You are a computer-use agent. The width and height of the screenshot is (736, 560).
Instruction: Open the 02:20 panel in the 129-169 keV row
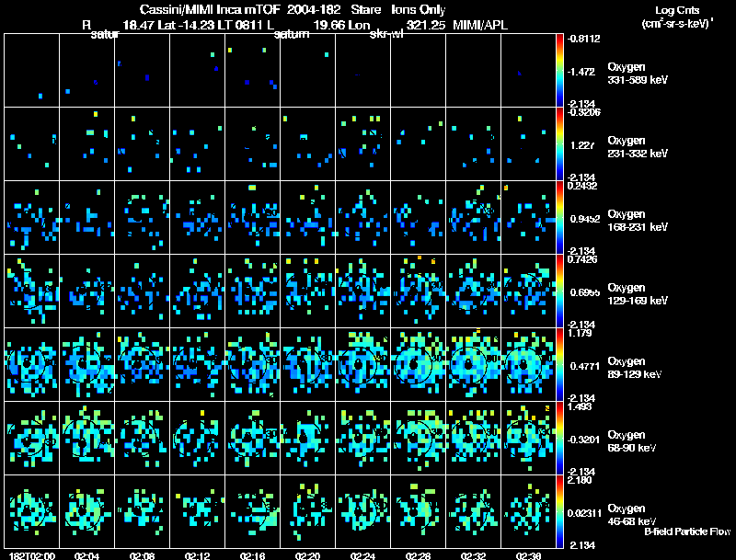pos(307,291)
